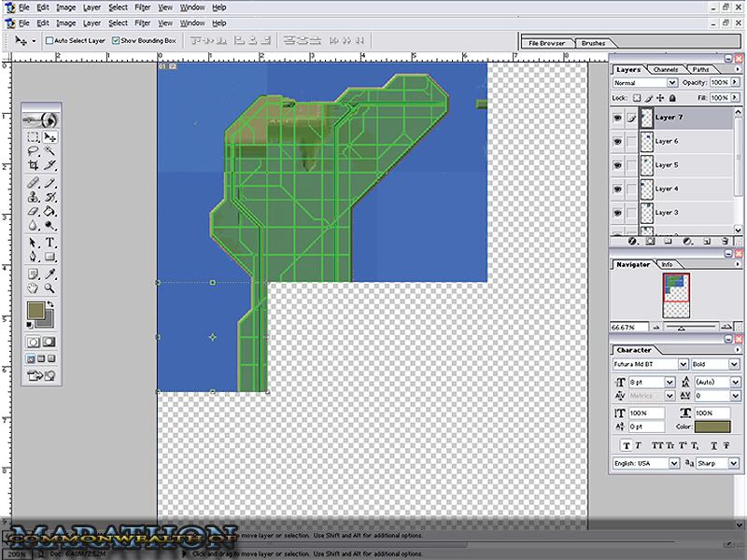
Task: Hide Layer 6 using its eye icon
Action: point(616,141)
